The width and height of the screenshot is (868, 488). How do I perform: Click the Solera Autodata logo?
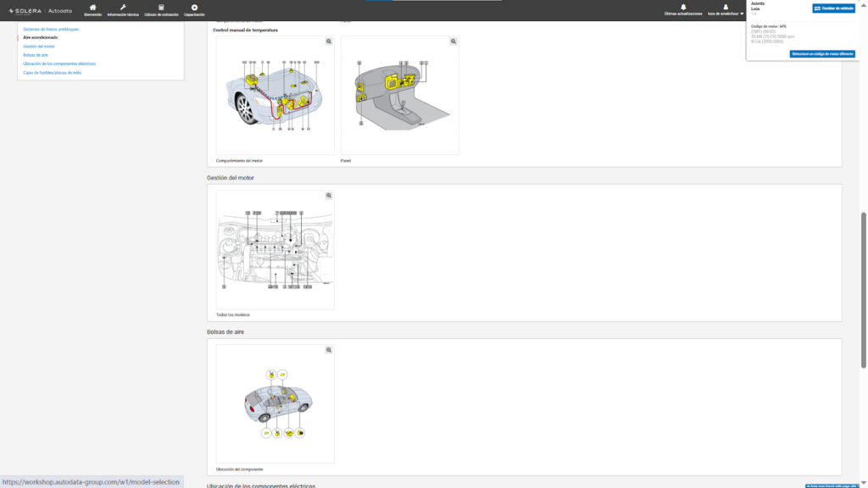[x=39, y=11]
